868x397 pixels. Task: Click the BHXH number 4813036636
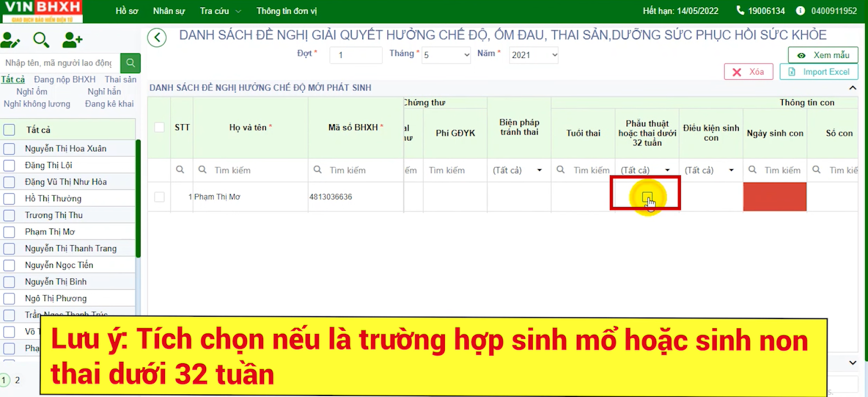(x=331, y=197)
